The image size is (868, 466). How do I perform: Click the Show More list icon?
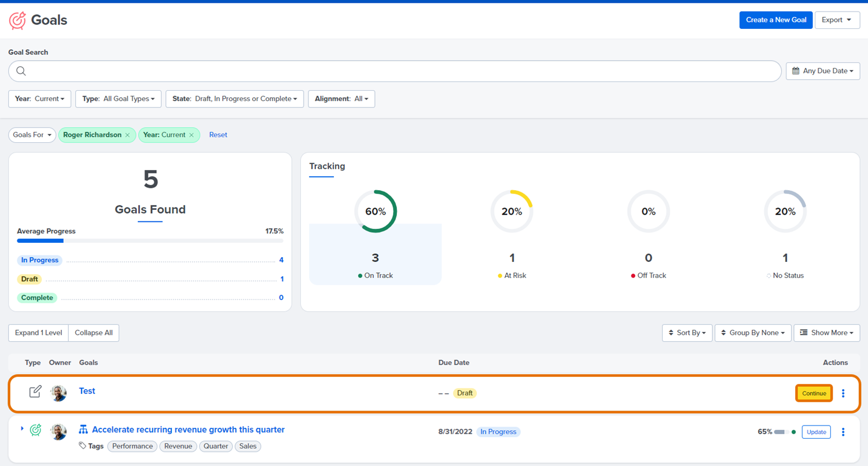(x=804, y=332)
